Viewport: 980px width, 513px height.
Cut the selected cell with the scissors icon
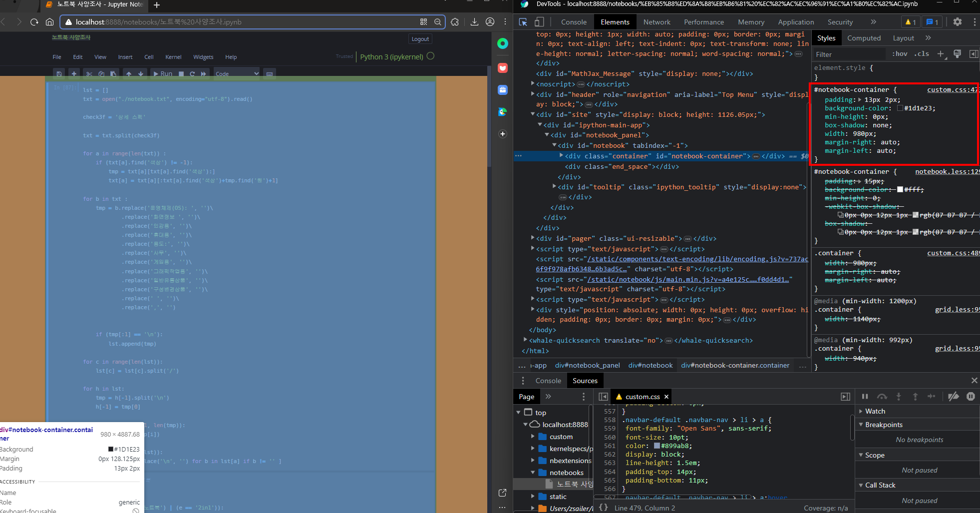pyautogui.click(x=89, y=74)
